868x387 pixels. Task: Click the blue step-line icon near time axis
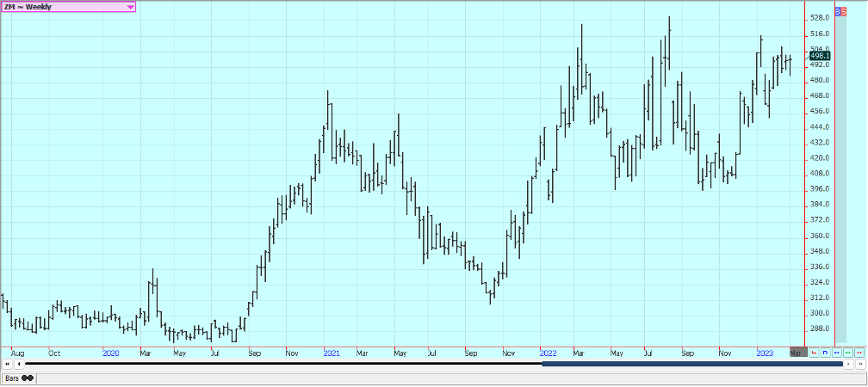coord(826,353)
